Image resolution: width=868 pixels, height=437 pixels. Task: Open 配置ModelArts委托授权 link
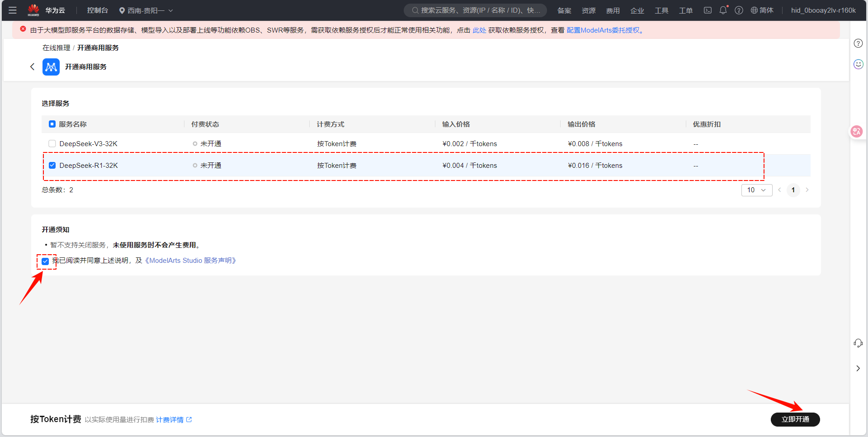(603, 30)
